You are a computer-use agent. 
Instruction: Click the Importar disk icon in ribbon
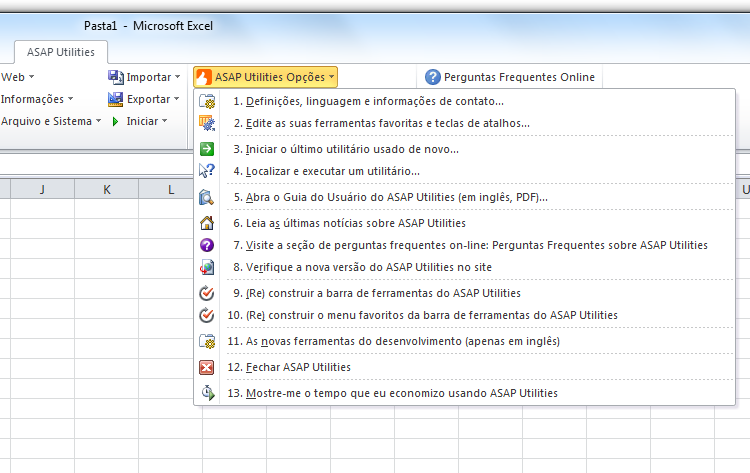click(x=115, y=77)
